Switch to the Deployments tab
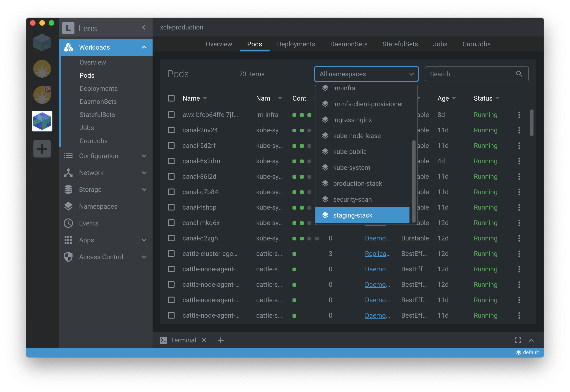570x392 pixels. coord(296,44)
